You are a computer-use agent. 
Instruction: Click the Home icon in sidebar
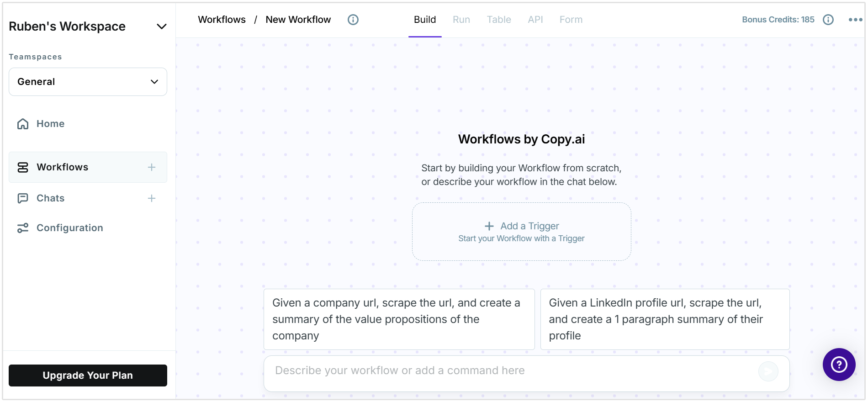pyautogui.click(x=23, y=124)
